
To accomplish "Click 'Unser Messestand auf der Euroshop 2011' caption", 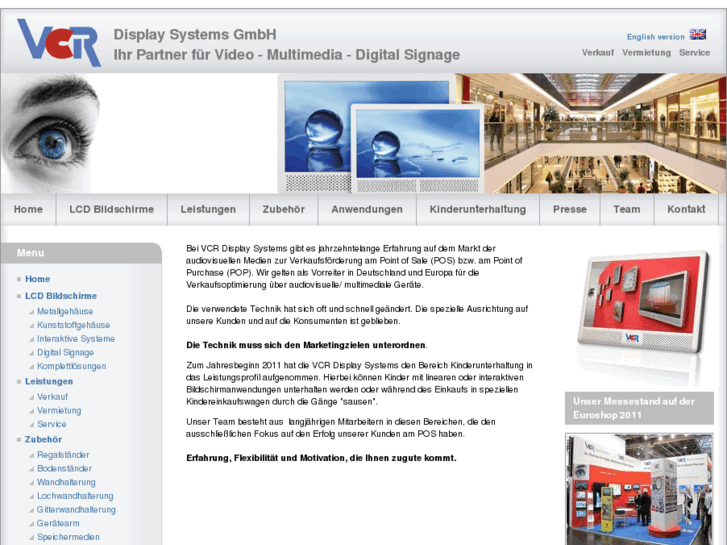I will pyautogui.click(x=639, y=408).
